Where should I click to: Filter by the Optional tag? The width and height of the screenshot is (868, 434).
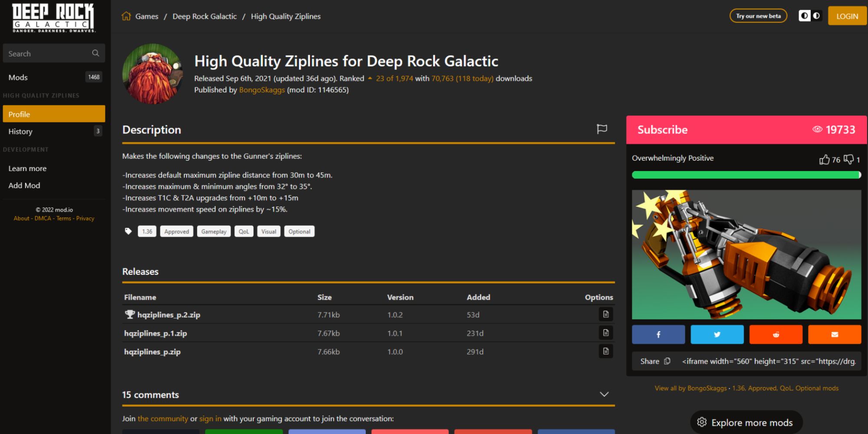tap(299, 231)
